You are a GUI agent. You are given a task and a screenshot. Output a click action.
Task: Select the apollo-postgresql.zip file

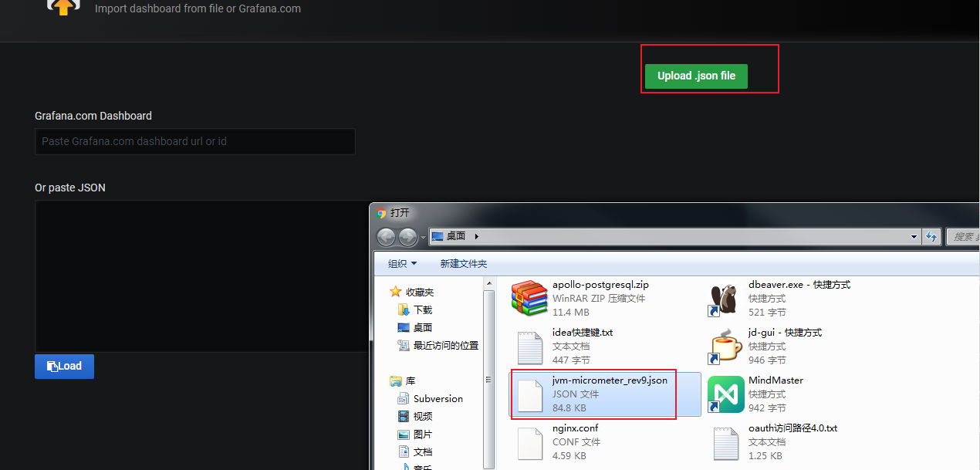[x=606, y=299]
